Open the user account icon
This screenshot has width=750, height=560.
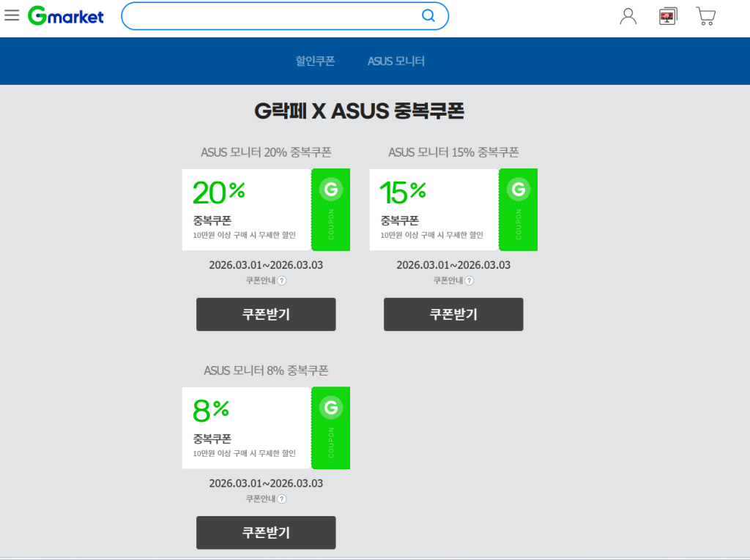[628, 16]
